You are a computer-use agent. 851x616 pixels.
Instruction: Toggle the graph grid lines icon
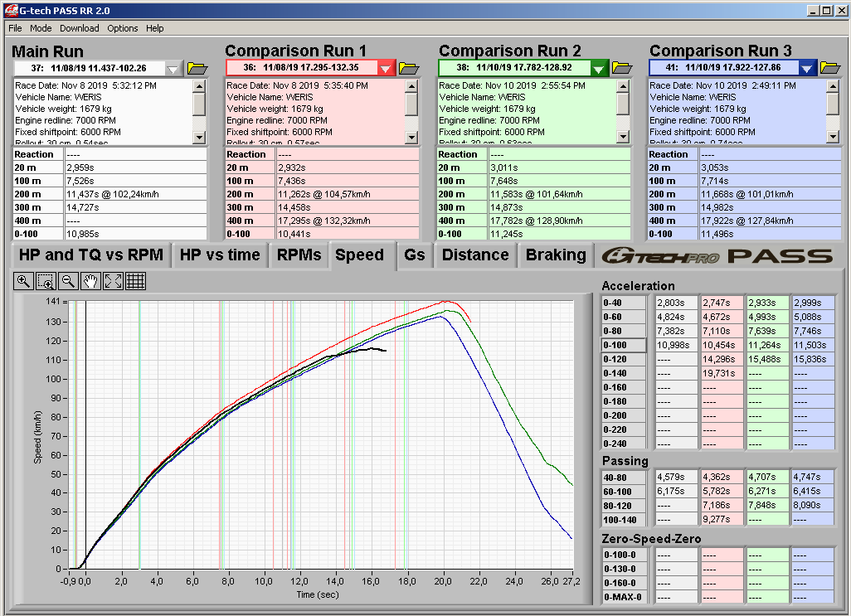[x=136, y=281]
